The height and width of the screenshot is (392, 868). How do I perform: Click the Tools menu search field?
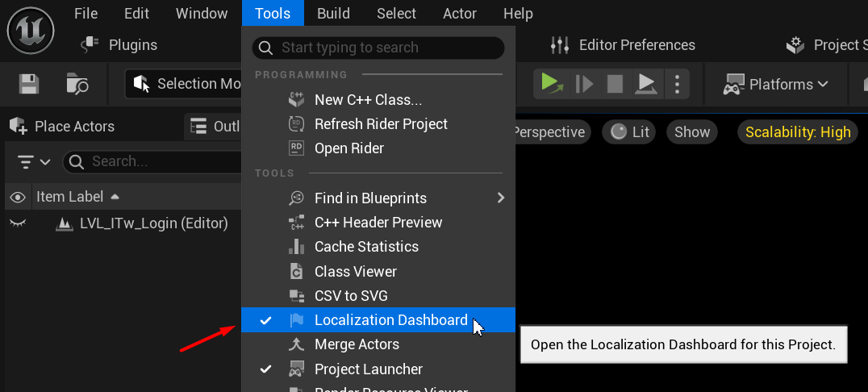(378, 48)
